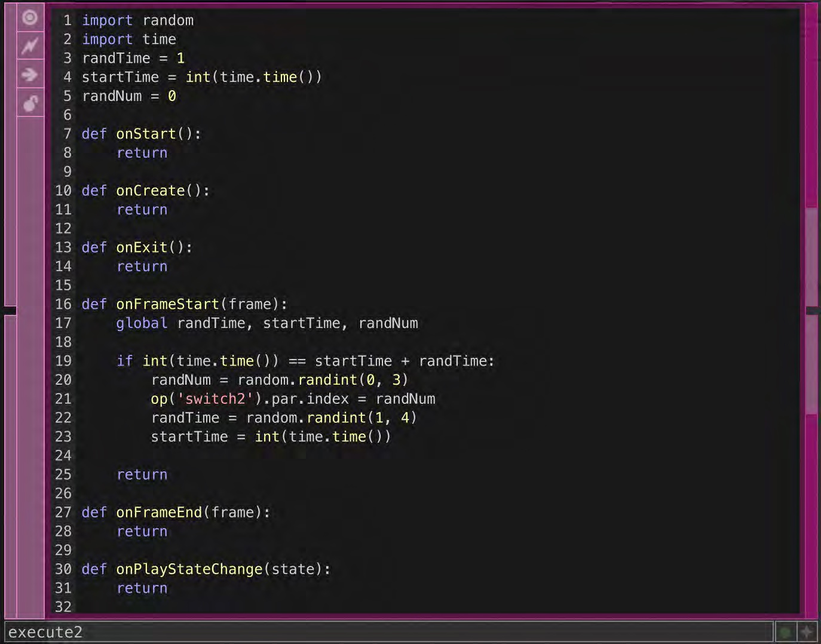The image size is (821, 644).
Task: Click the return statement on line 8
Action: (142, 153)
